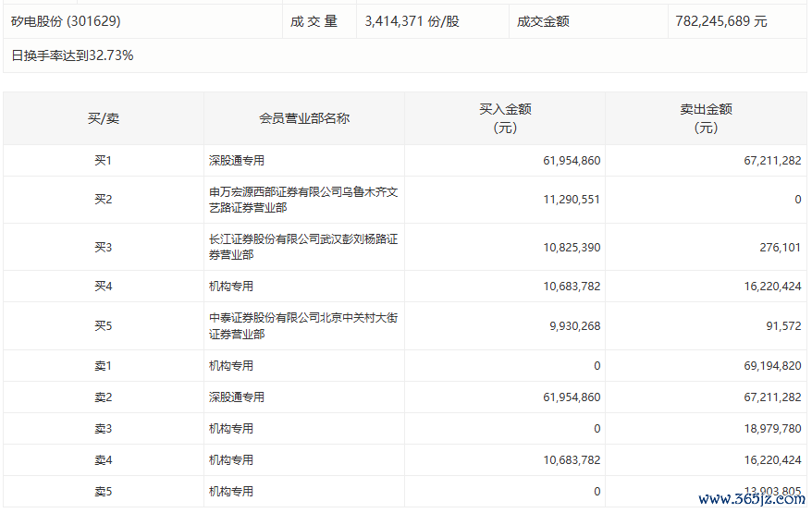The image size is (812, 513).
Task: Select the 买1 row label
Action: tap(103, 161)
